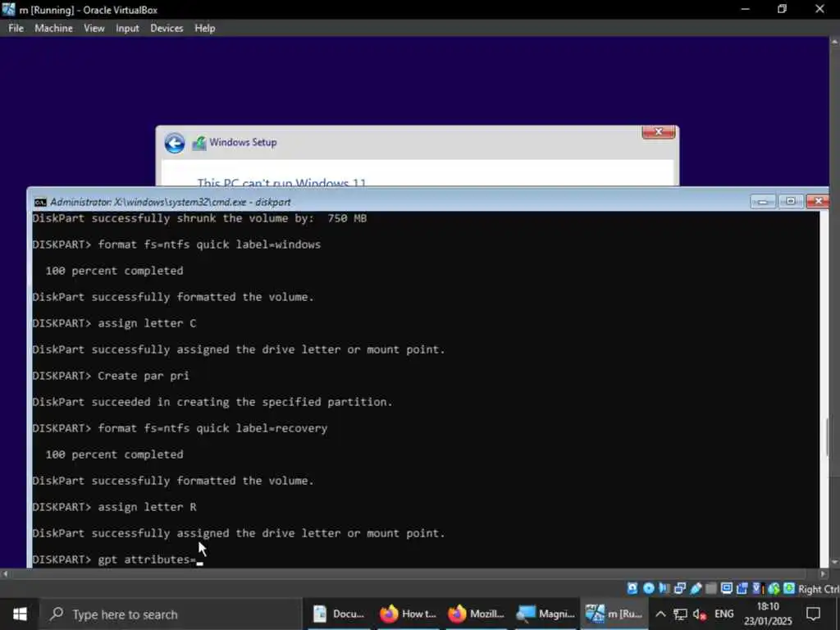Viewport: 840px width, 630px height.
Task: Open the View menu
Action: click(94, 29)
